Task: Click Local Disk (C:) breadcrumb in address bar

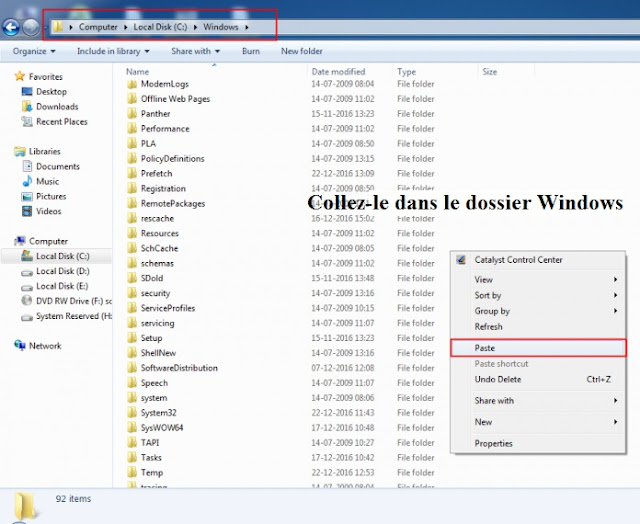Action: coord(160,27)
